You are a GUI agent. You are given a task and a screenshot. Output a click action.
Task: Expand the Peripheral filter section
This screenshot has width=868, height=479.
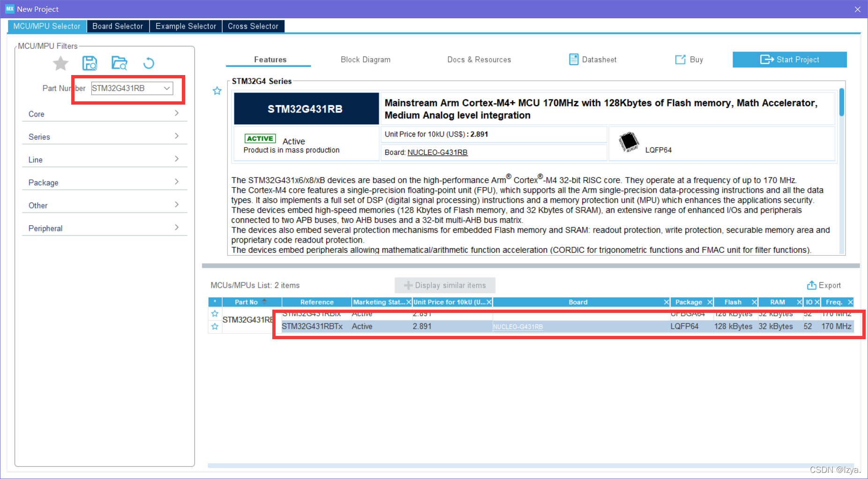point(105,228)
